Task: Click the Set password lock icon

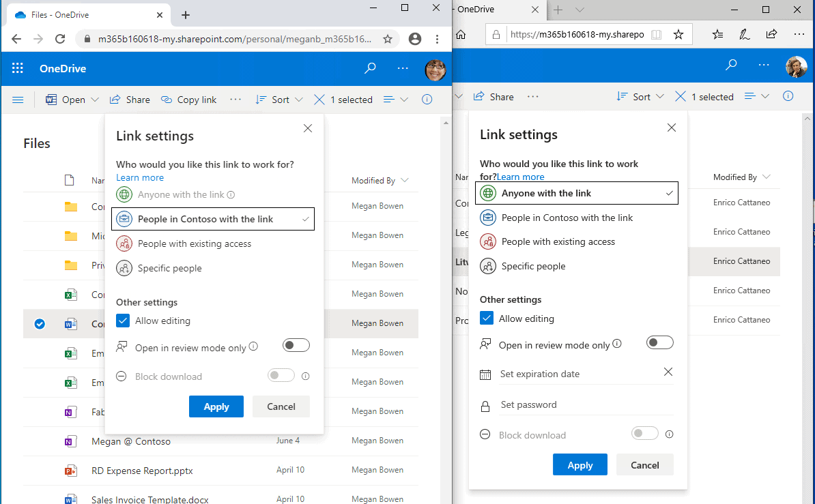Action: tap(486, 404)
